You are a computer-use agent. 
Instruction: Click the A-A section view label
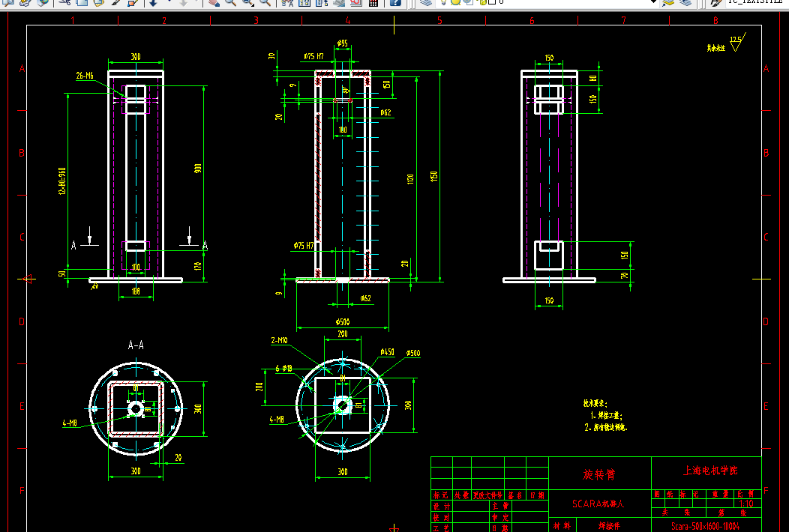pos(136,345)
